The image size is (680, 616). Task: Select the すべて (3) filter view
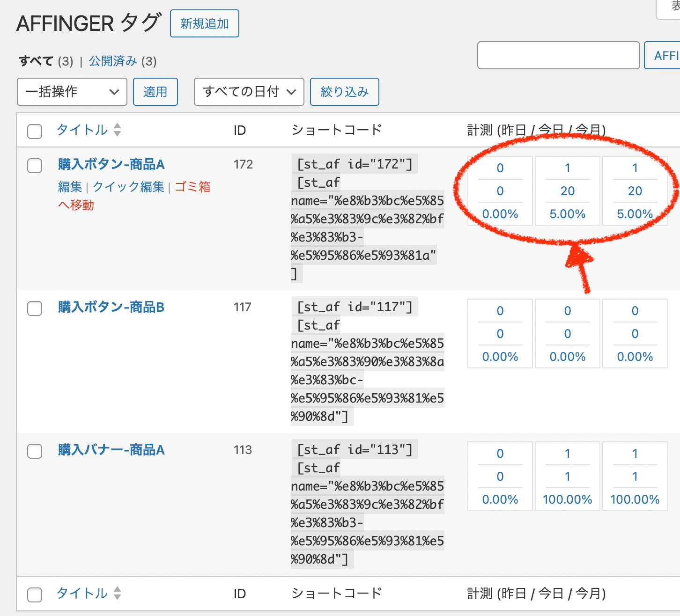(x=36, y=61)
